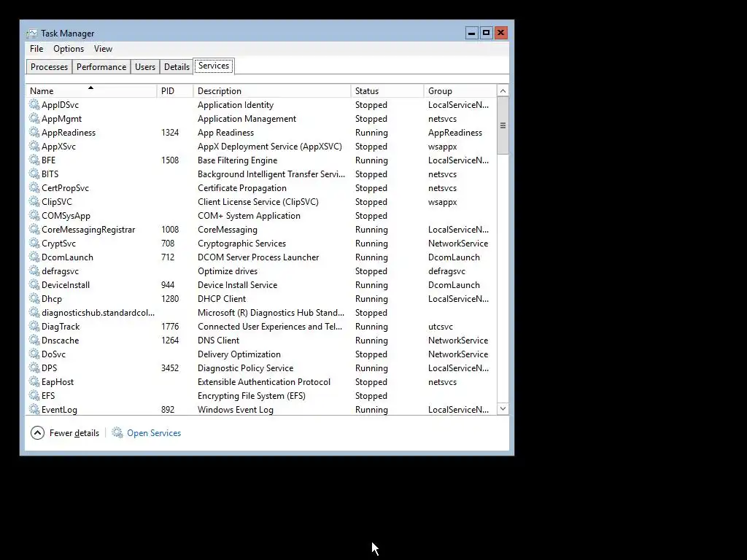Open the View menu

(103, 49)
